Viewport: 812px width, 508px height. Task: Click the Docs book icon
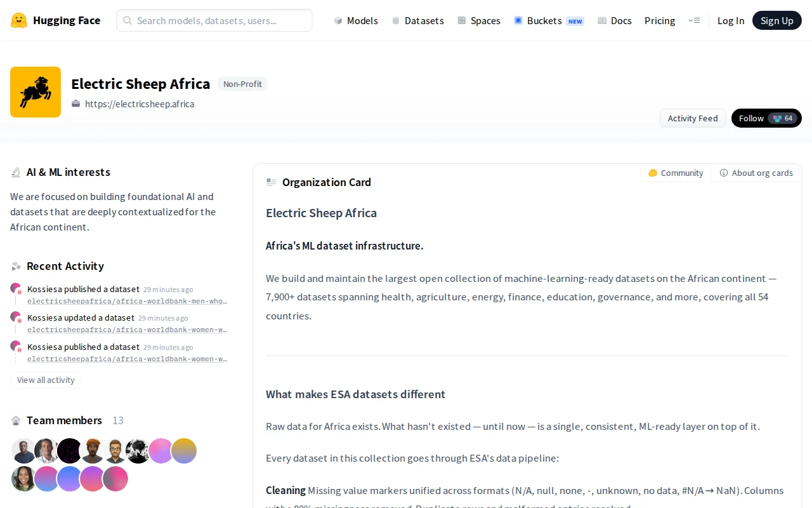point(602,20)
